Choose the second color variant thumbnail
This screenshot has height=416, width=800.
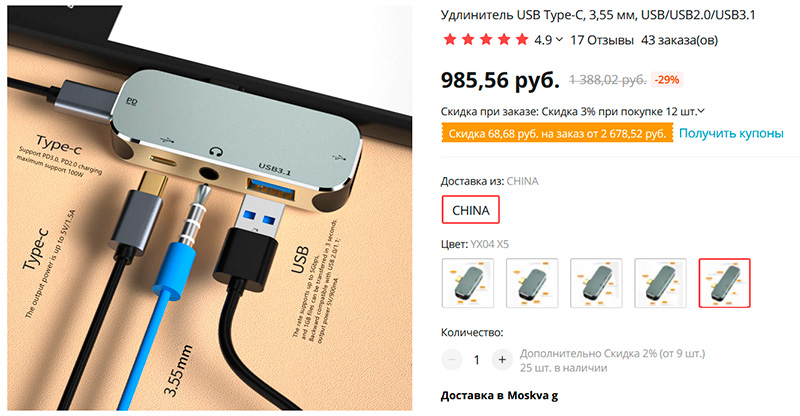[532, 283]
